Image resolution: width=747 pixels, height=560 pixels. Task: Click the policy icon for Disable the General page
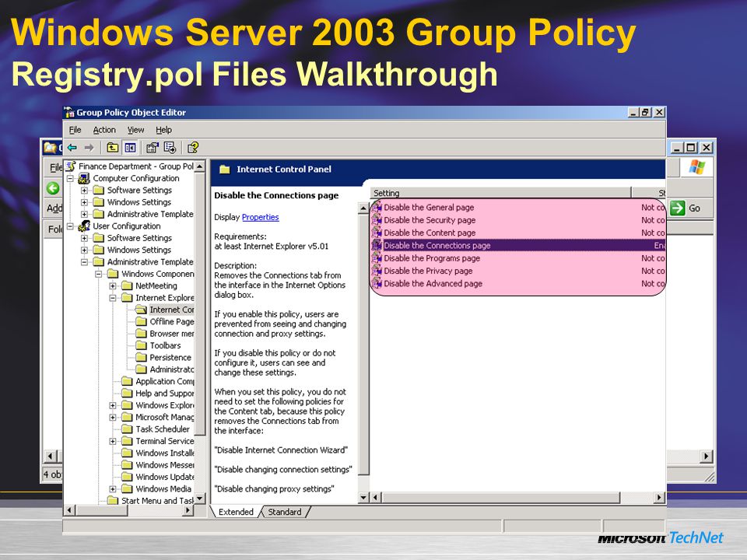(377, 207)
